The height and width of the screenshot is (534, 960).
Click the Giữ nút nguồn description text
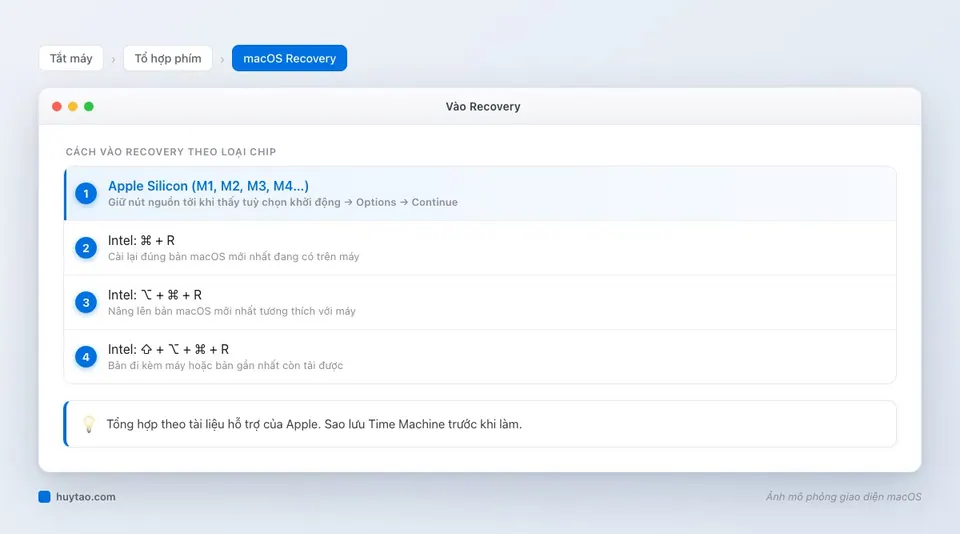(x=283, y=202)
